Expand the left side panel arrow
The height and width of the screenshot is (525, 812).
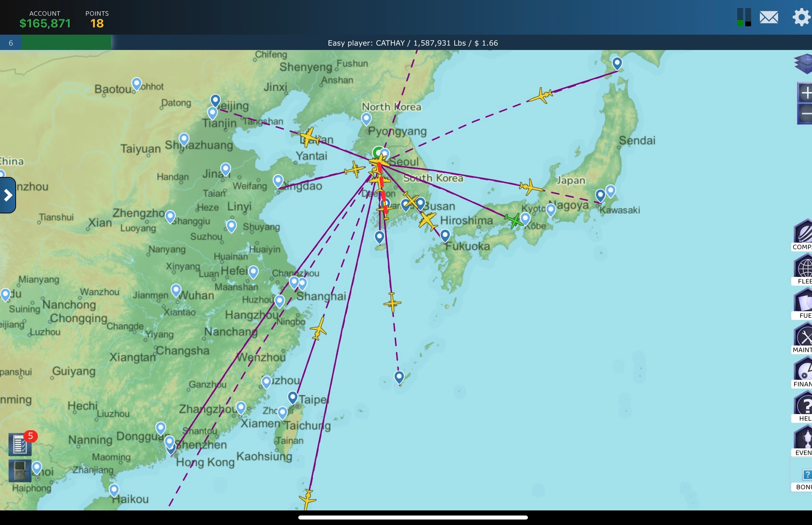(x=8, y=195)
